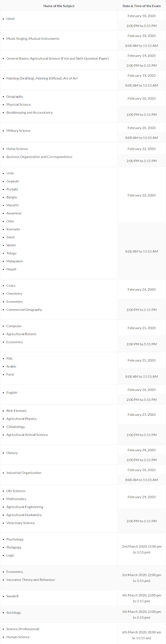Click the Bookkeeping and Accountancy entry

29,113
